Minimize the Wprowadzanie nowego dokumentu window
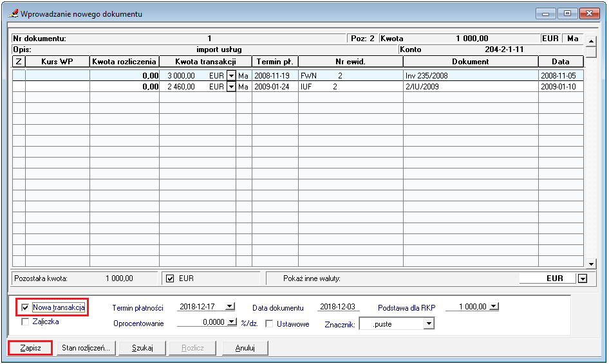Viewport: 609px width, 364px height. 545,14
